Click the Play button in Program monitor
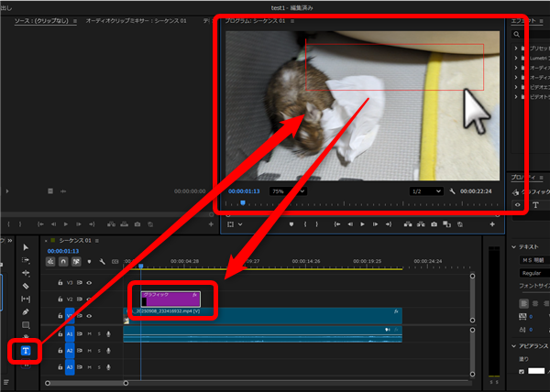Viewport: 550px width, 392px height. click(363, 224)
